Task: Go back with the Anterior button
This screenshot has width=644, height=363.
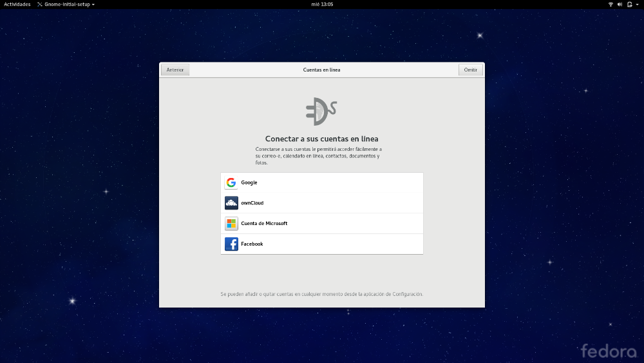Action: point(175,70)
